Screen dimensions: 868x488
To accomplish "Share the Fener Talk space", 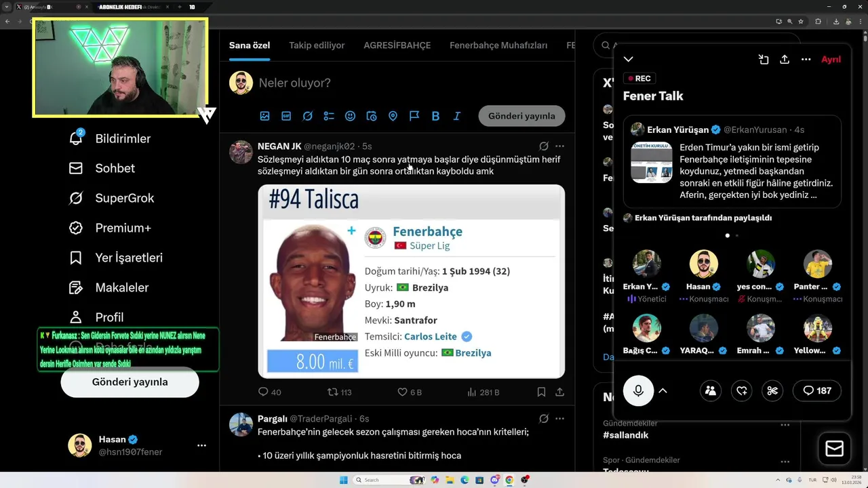I will click(x=785, y=60).
